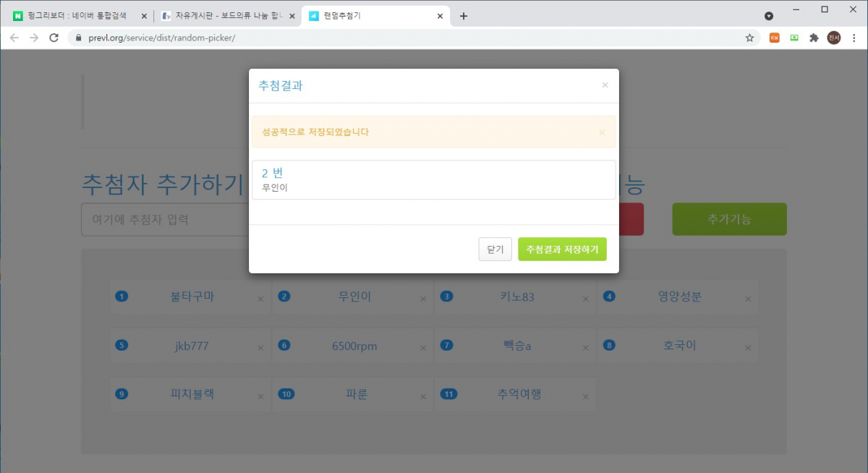Close the 헝그리보더 browser tab
Screen dimensions: 868x473
[144, 16]
